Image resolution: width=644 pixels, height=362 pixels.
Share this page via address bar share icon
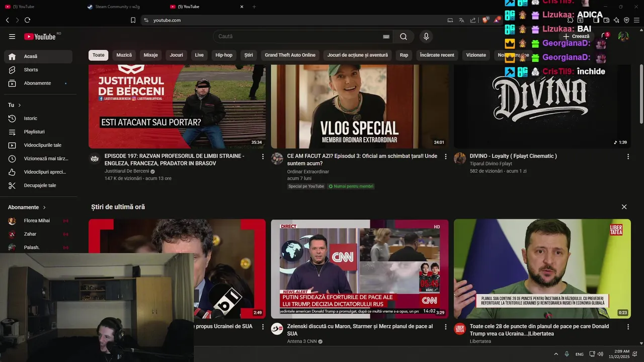[473, 20]
